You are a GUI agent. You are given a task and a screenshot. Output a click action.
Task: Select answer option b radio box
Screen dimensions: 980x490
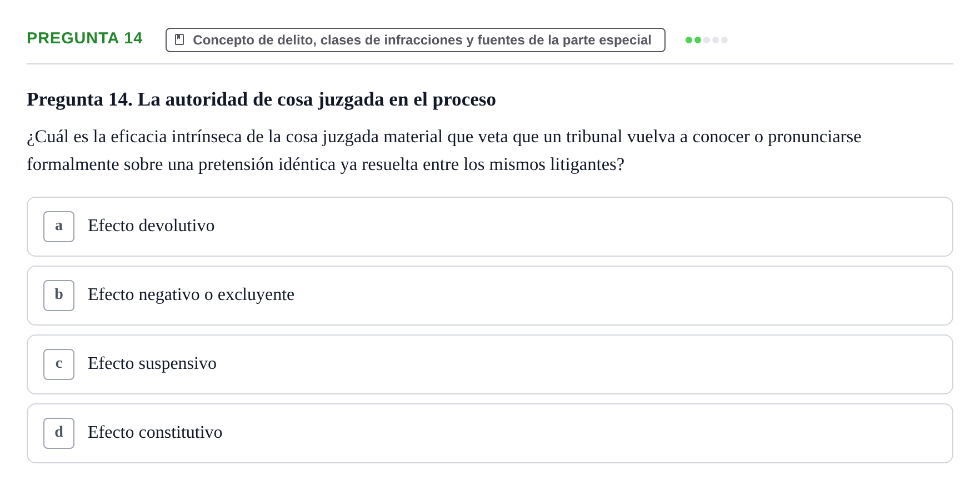click(59, 296)
